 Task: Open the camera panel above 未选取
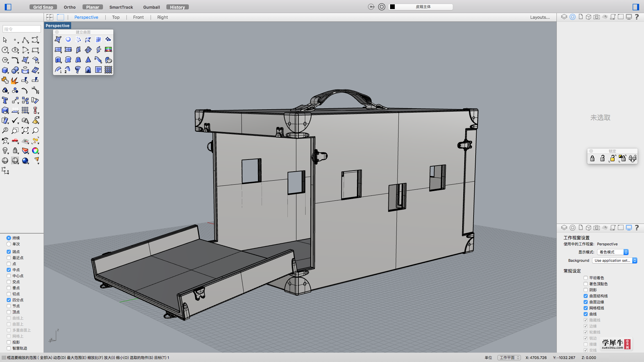point(596,17)
